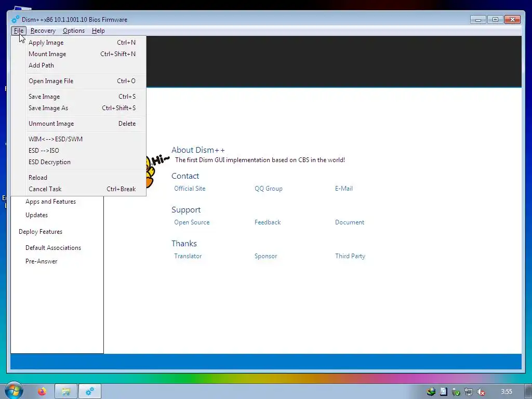Open Windows Explorer from taskbar

pos(66,392)
